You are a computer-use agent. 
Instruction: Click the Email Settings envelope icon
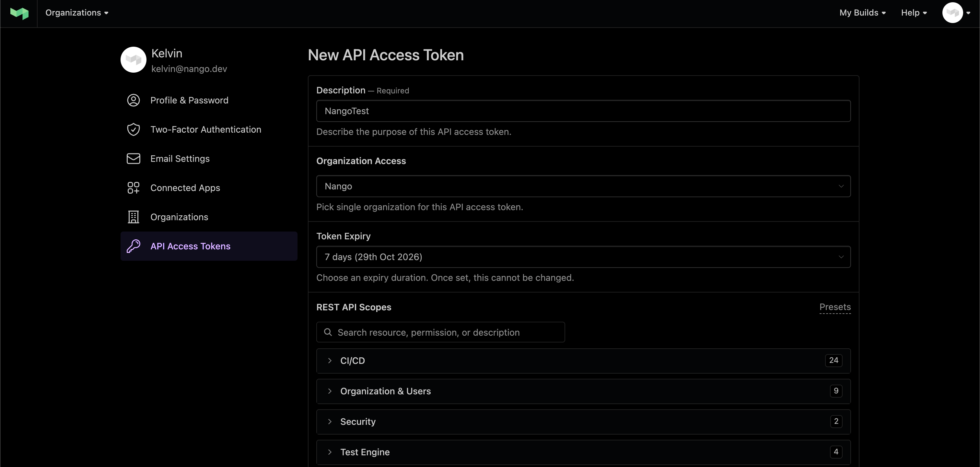click(x=133, y=159)
